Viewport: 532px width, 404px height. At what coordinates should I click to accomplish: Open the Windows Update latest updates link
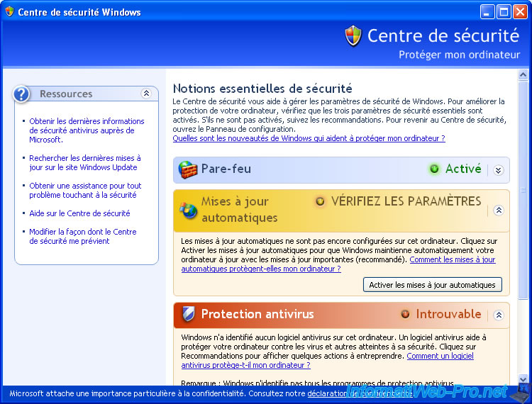pyautogui.click(x=85, y=163)
